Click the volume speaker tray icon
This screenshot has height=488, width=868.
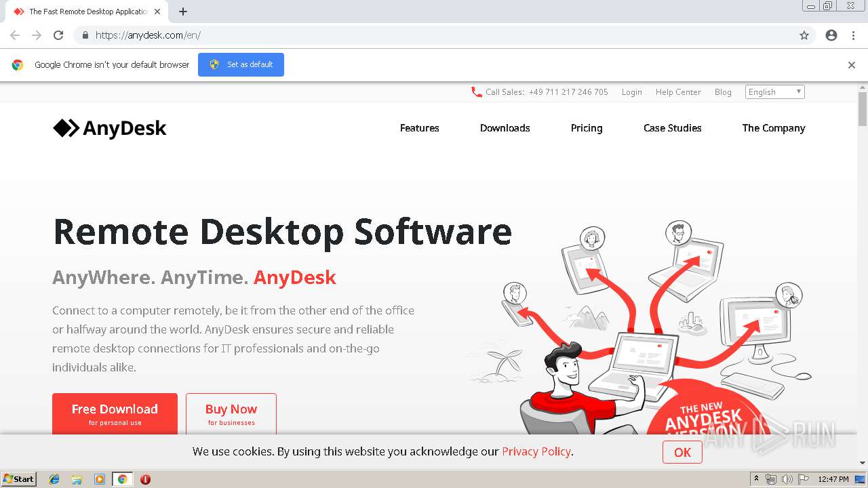787,479
